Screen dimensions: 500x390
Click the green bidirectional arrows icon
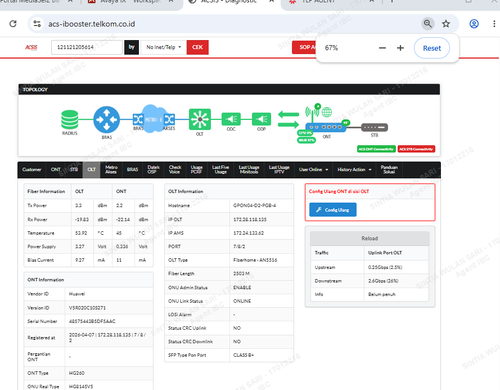coord(288,120)
